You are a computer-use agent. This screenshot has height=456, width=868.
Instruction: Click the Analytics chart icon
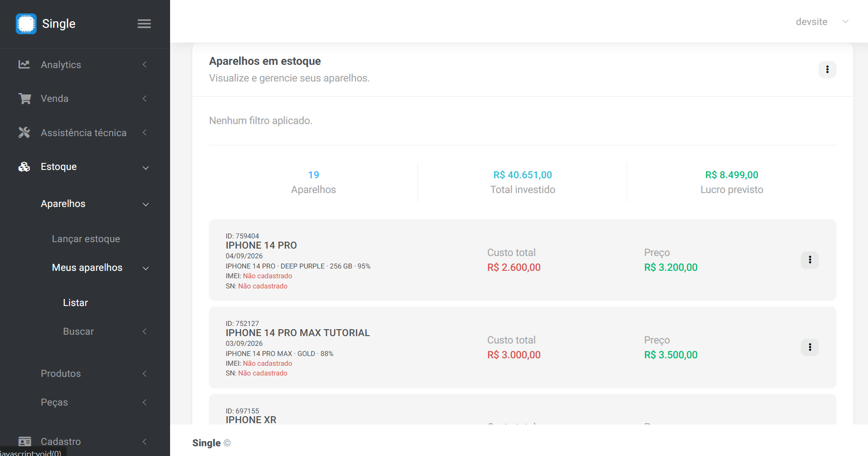[24, 64]
